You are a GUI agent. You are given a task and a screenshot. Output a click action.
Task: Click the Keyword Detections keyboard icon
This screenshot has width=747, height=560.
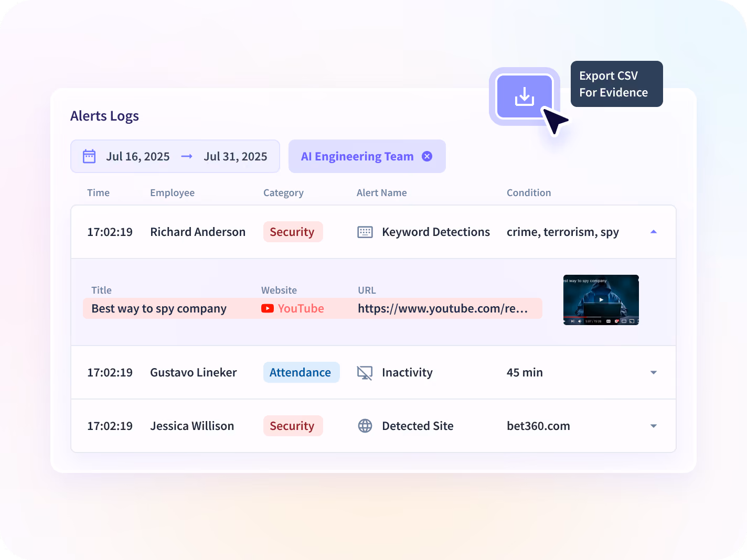tap(365, 232)
